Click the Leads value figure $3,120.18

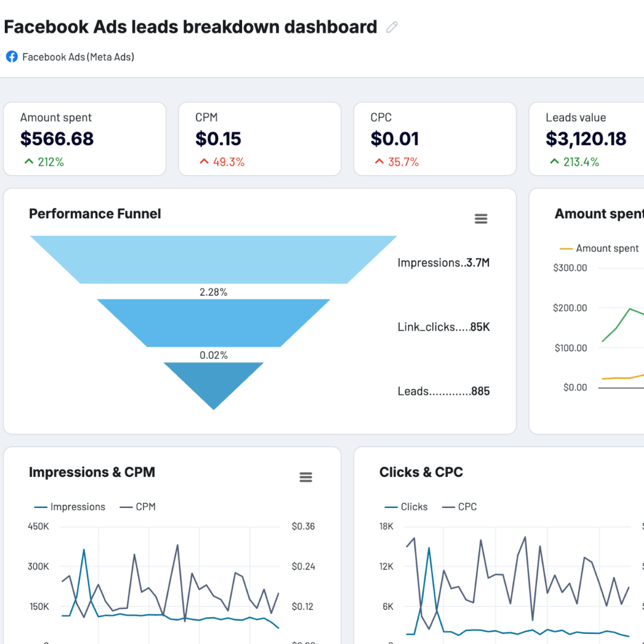pos(586,138)
